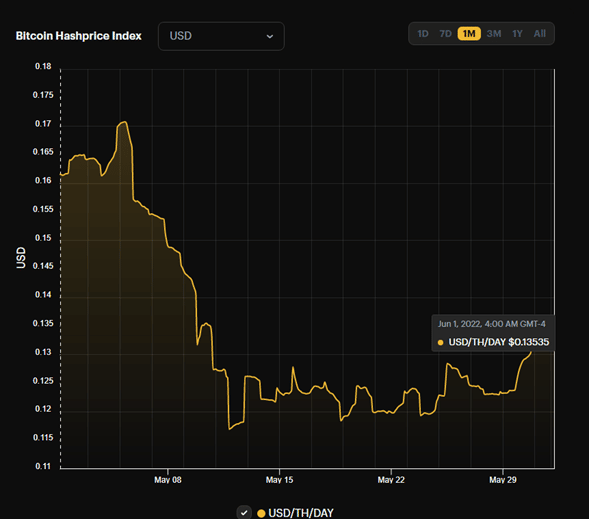
Task: Click the 0.175 y-axis label
Action: (x=43, y=95)
